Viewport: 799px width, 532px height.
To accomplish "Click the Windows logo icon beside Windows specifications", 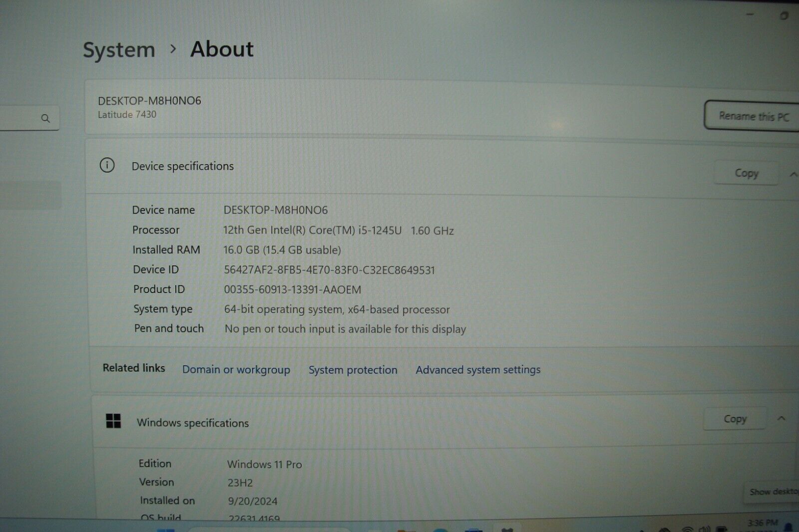I will pyautogui.click(x=113, y=421).
